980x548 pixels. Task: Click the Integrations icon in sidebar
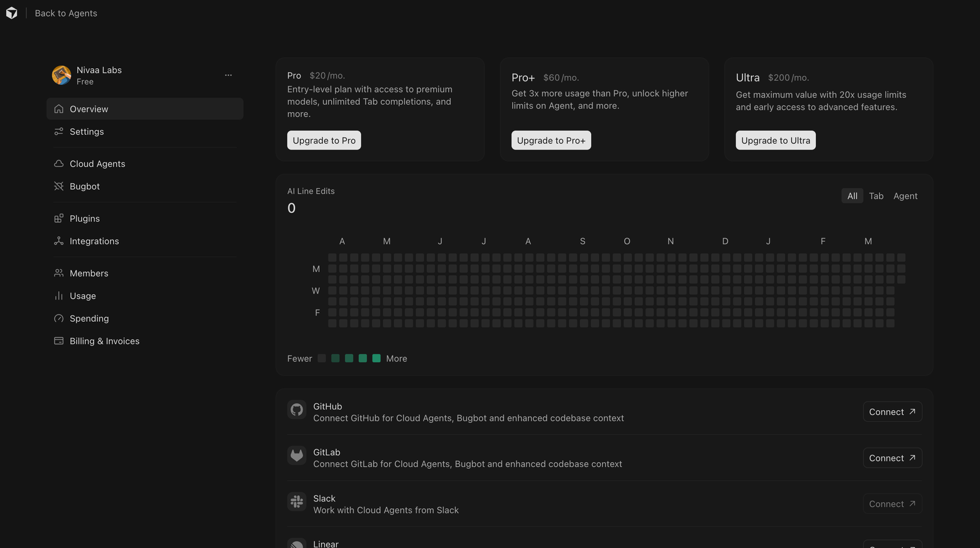(59, 242)
